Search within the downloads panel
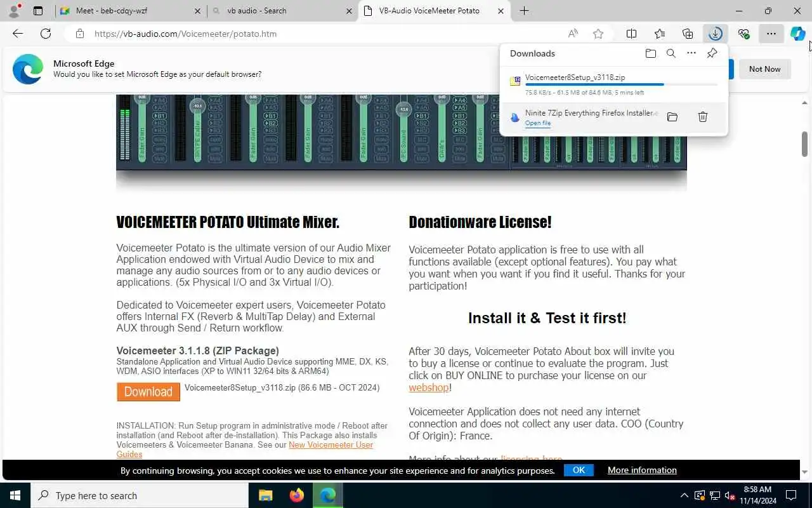Screen dimensions: 812x508 (x=671, y=53)
